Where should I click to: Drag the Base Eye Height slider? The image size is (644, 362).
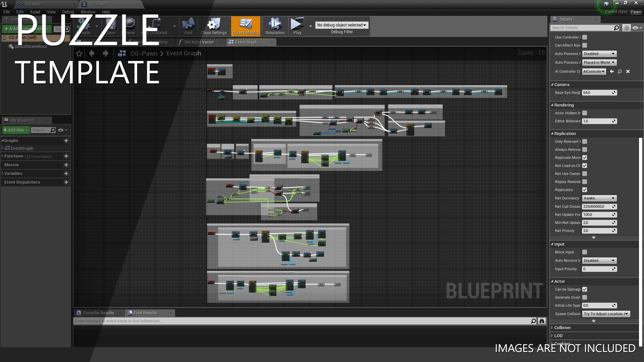click(599, 93)
